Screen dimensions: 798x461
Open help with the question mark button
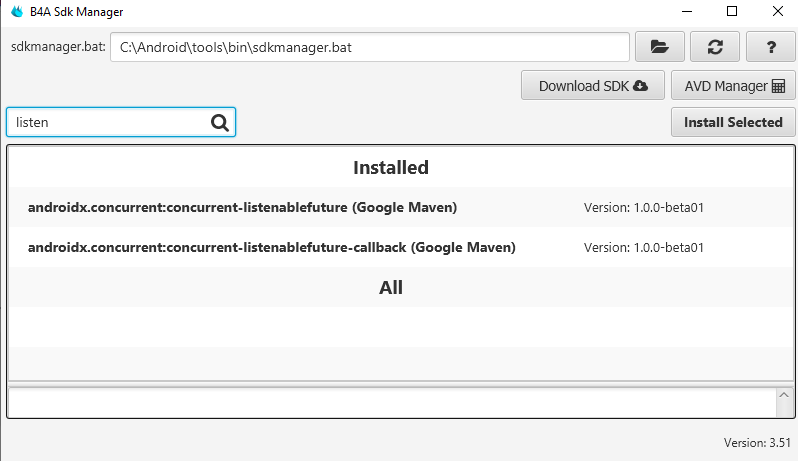point(771,47)
